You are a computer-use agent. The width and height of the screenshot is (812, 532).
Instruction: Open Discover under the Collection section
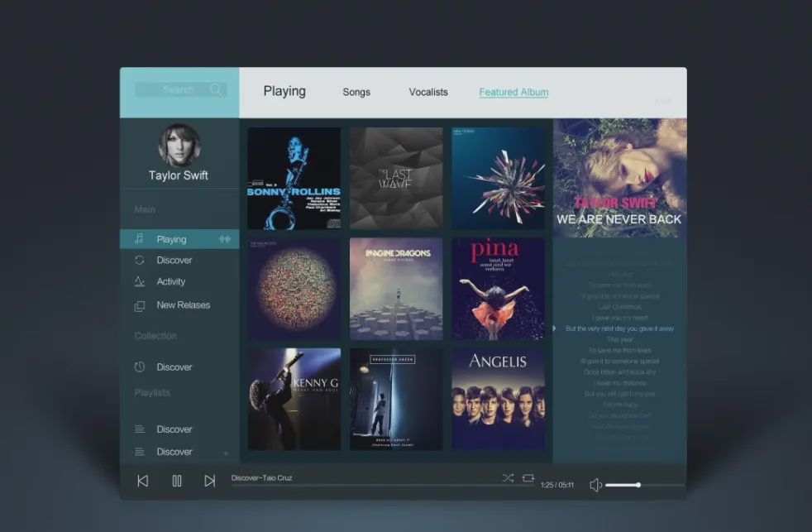(x=174, y=367)
